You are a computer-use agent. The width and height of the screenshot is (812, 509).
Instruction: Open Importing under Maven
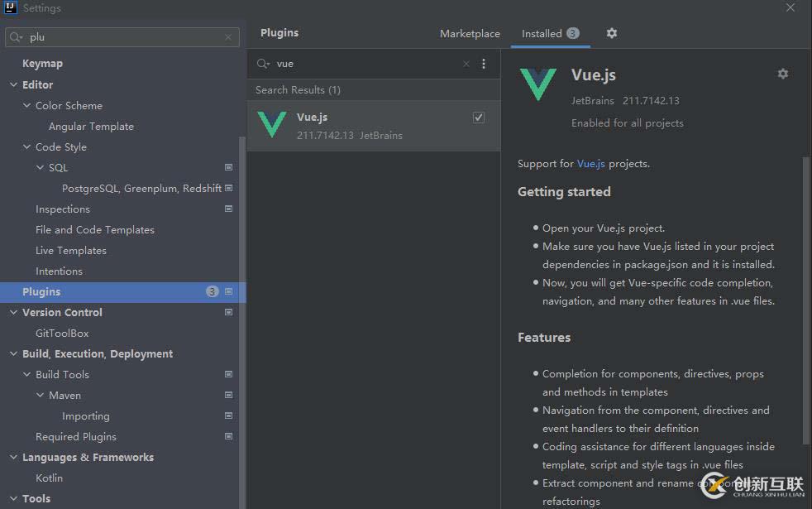tap(86, 416)
